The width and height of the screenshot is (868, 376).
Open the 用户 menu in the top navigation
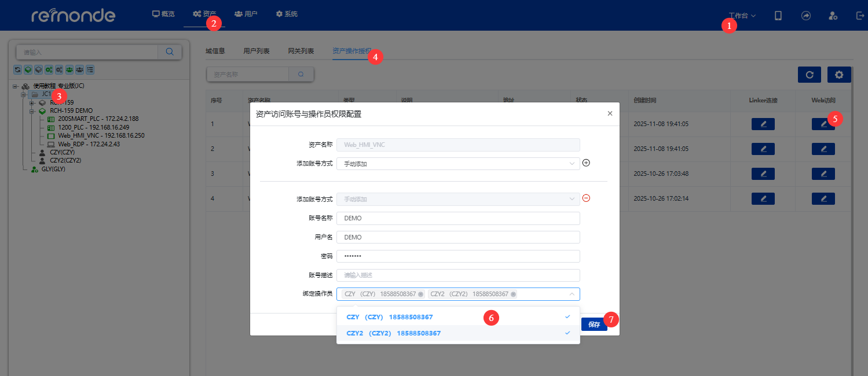246,15
